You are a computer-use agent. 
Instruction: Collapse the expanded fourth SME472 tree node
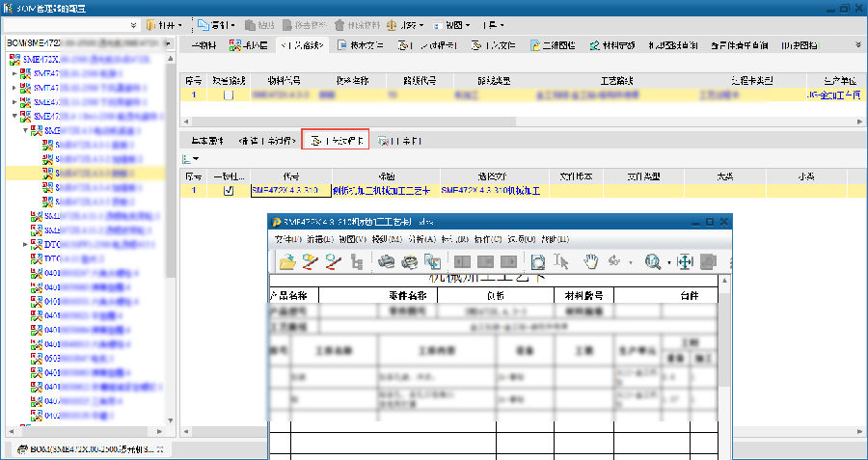[x=14, y=116]
